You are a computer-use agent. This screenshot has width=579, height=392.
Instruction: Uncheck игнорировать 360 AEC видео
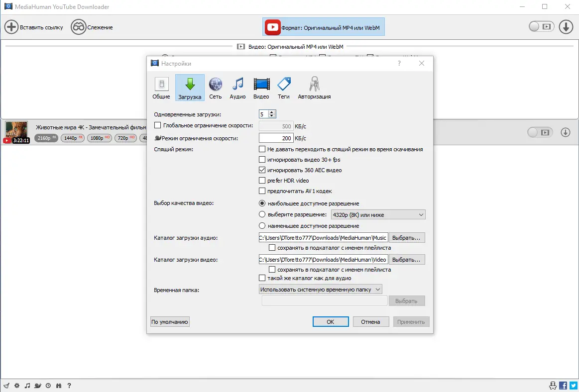(x=261, y=170)
